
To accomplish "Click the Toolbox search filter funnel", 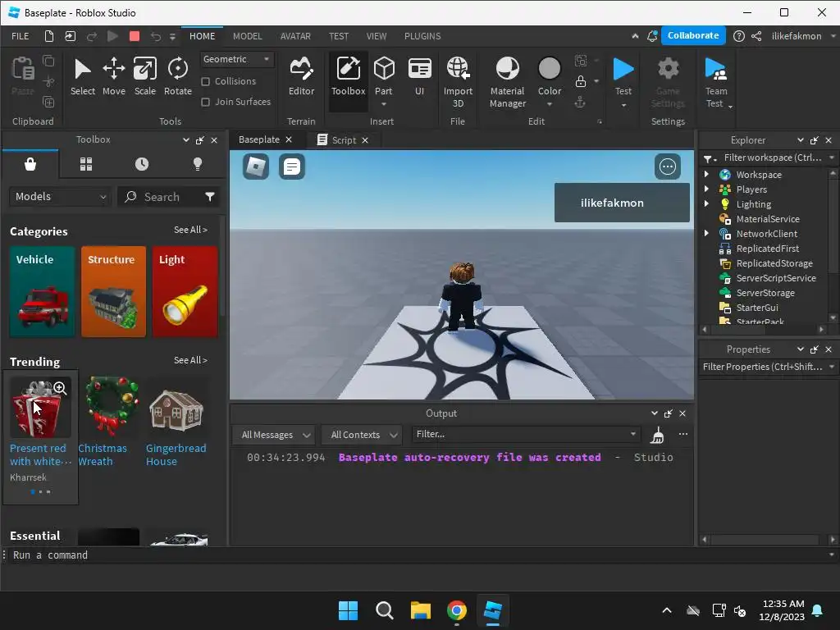I will 210,197.
